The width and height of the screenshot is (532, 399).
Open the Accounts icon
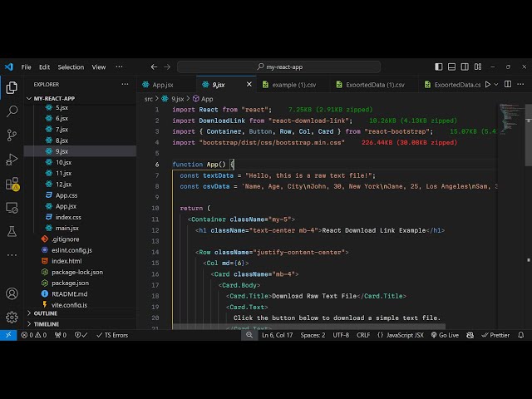(x=12, y=293)
